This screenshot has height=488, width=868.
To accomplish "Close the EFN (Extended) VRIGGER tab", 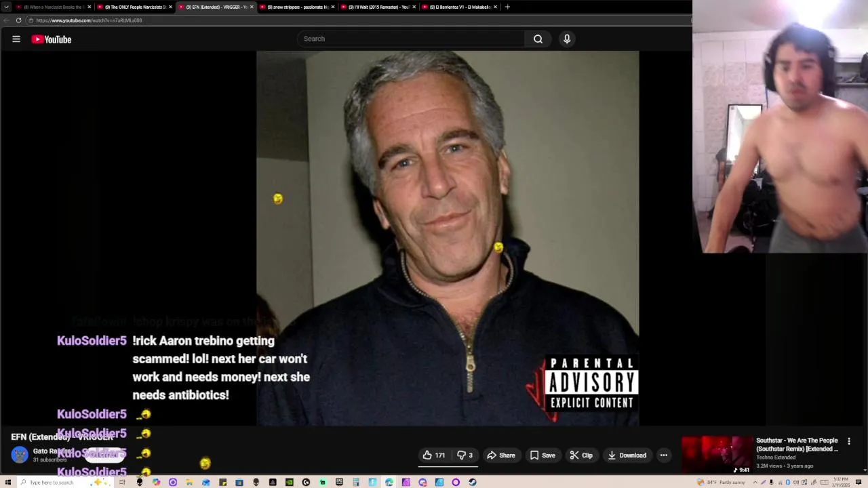I will coord(252,7).
